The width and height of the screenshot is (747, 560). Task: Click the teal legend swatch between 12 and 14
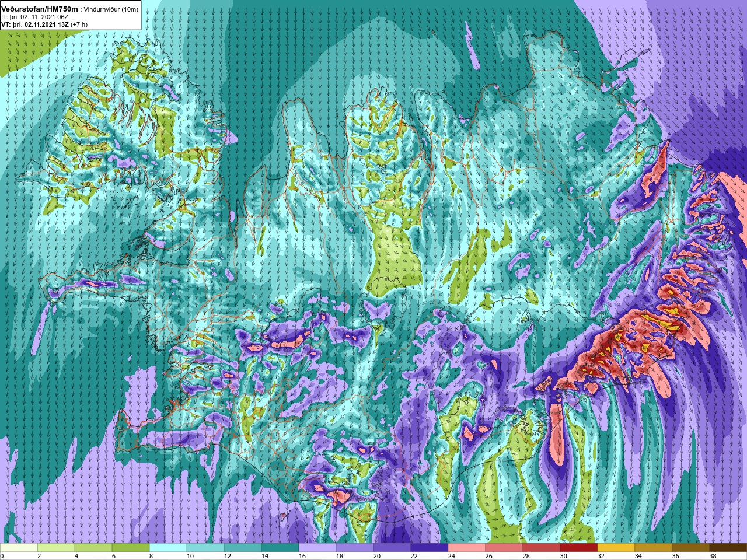point(243,548)
